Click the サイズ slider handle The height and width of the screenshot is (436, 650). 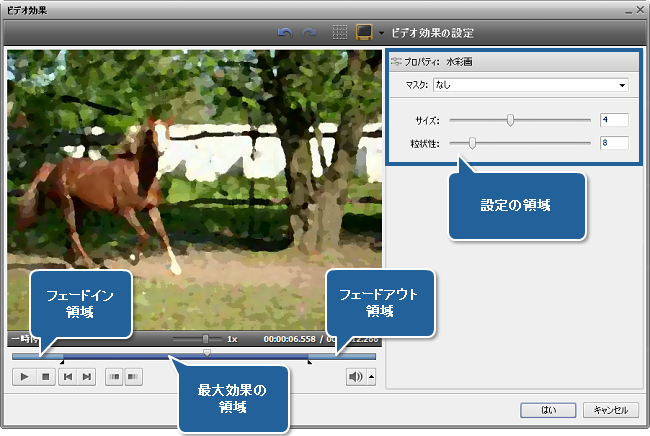pos(510,120)
